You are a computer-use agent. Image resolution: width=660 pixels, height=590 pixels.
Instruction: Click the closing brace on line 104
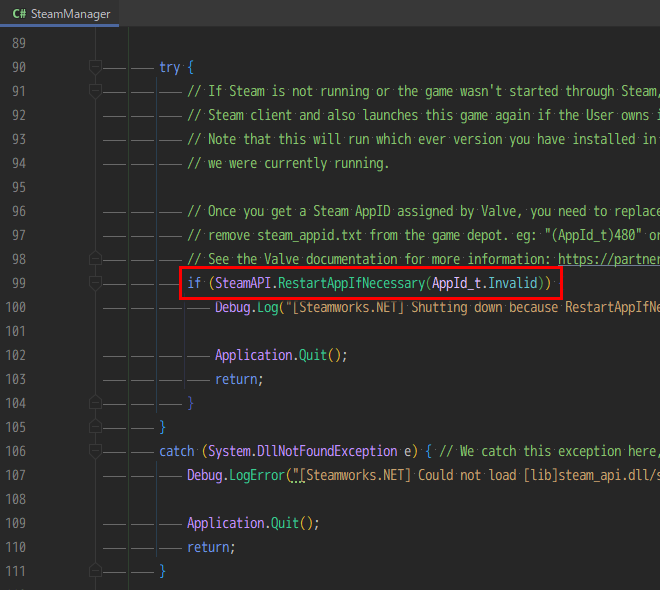190,403
